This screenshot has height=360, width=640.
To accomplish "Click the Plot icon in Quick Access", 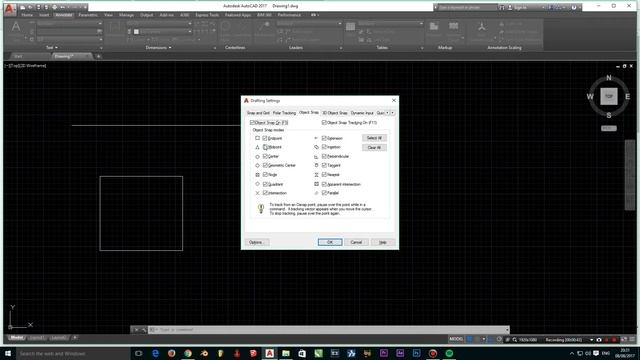I will [x=54, y=7].
